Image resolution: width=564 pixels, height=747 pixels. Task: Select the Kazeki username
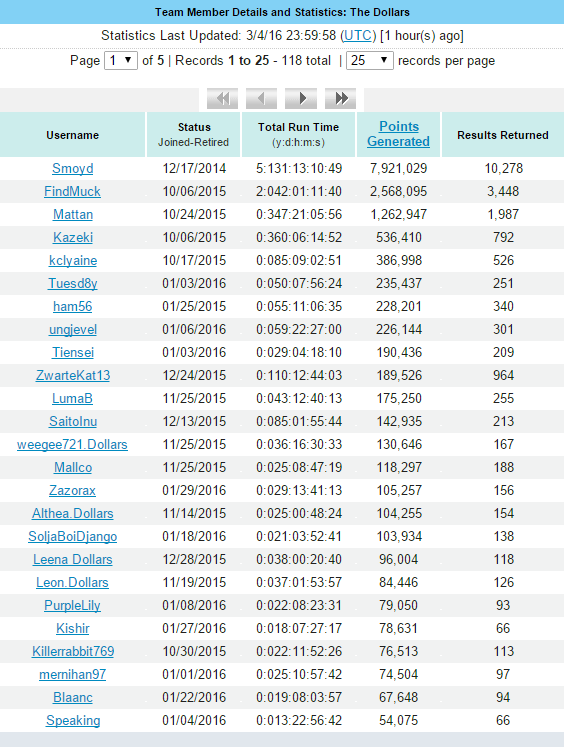tap(72, 237)
